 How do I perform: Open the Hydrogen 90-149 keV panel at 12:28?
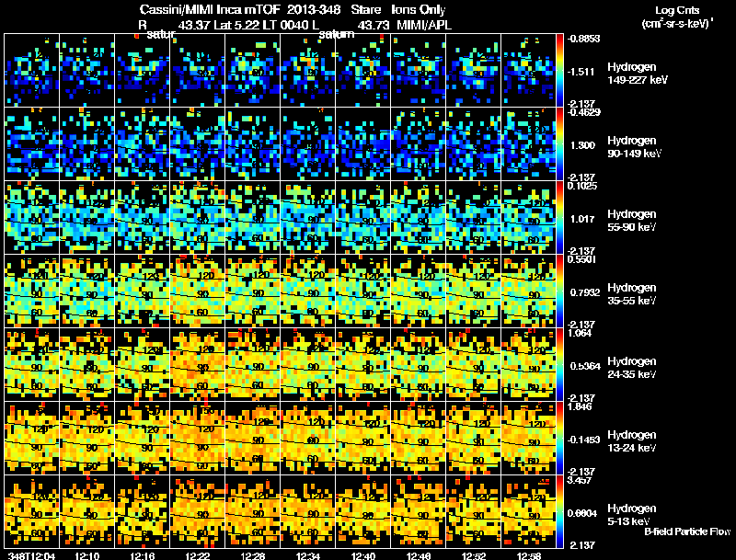[x=252, y=144]
